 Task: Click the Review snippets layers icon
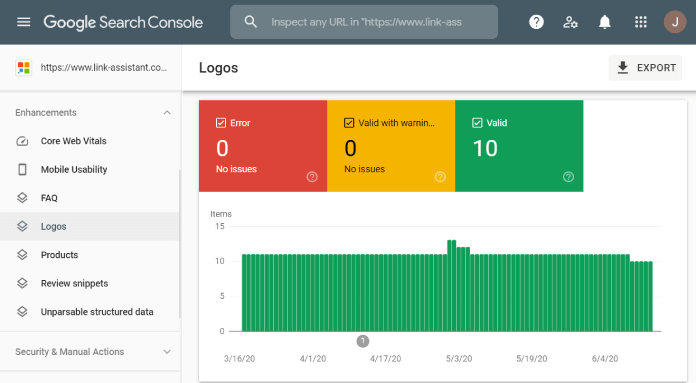(22, 283)
